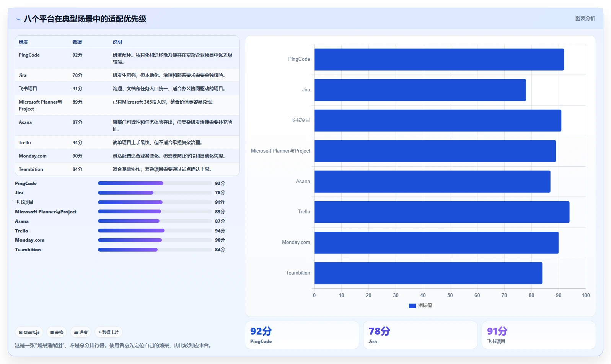Click the Trello bar in chart

pos(442,212)
